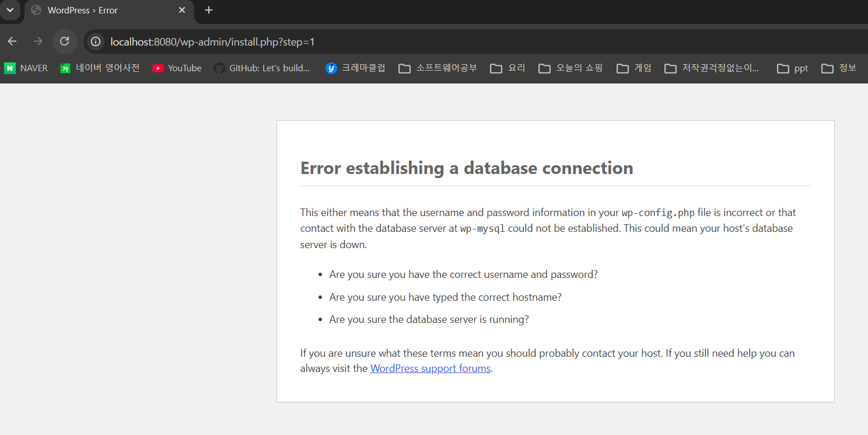868x435 pixels.
Task: Reload the page with the refresh button
Action: [x=65, y=41]
